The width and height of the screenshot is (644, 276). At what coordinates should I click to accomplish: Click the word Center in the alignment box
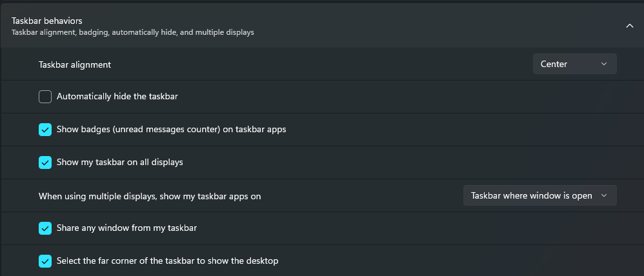[554, 64]
